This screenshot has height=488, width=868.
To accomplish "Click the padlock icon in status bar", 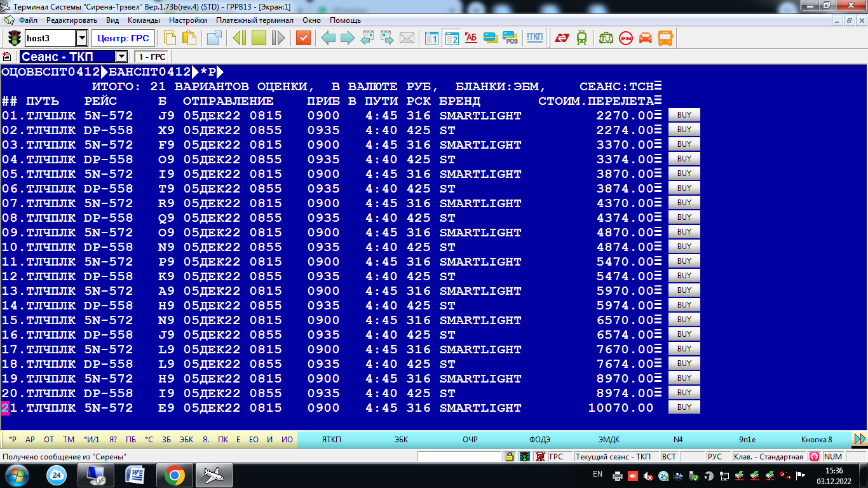I will point(509,456).
